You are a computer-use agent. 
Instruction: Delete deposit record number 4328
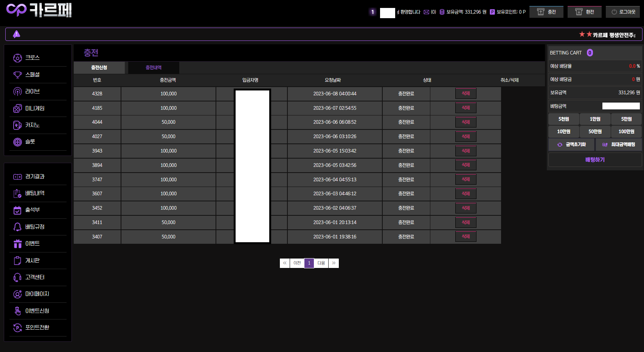click(x=466, y=93)
